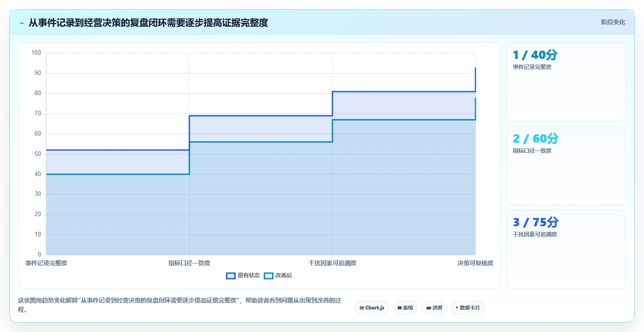The height and width of the screenshot is (332, 644).
Task: Click the description paragraph below the chart
Action: 180,305
